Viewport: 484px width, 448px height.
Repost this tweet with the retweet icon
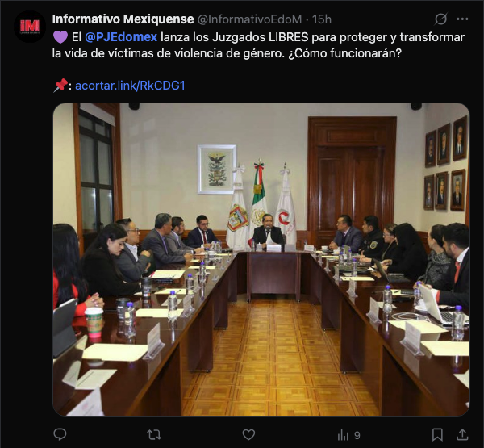pyautogui.click(x=154, y=435)
